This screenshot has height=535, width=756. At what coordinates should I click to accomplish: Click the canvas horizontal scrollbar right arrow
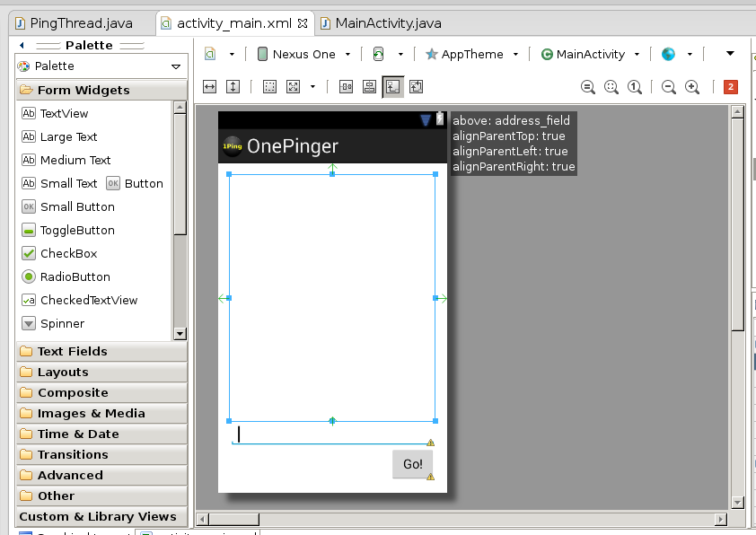click(x=720, y=520)
